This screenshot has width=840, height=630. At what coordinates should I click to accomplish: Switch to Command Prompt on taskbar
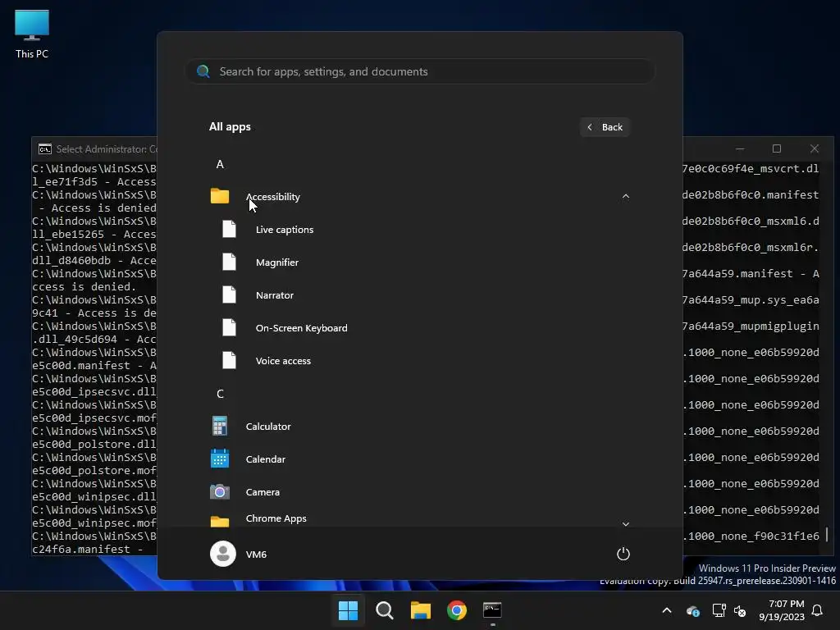[492, 609]
